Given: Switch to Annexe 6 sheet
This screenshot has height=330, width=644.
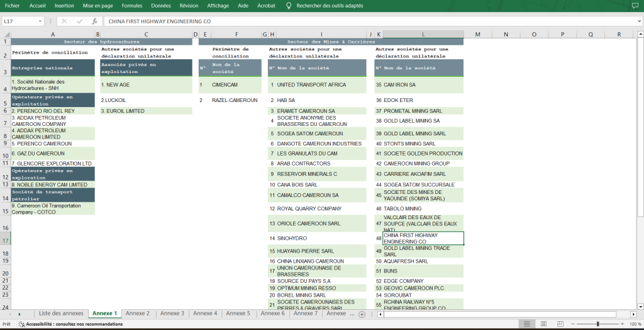Looking at the screenshot, I should pos(273,314).
